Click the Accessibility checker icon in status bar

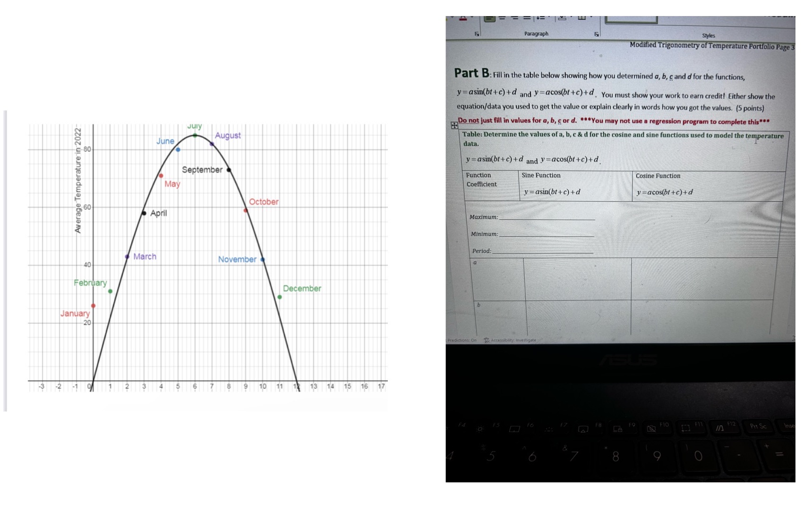click(x=487, y=340)
